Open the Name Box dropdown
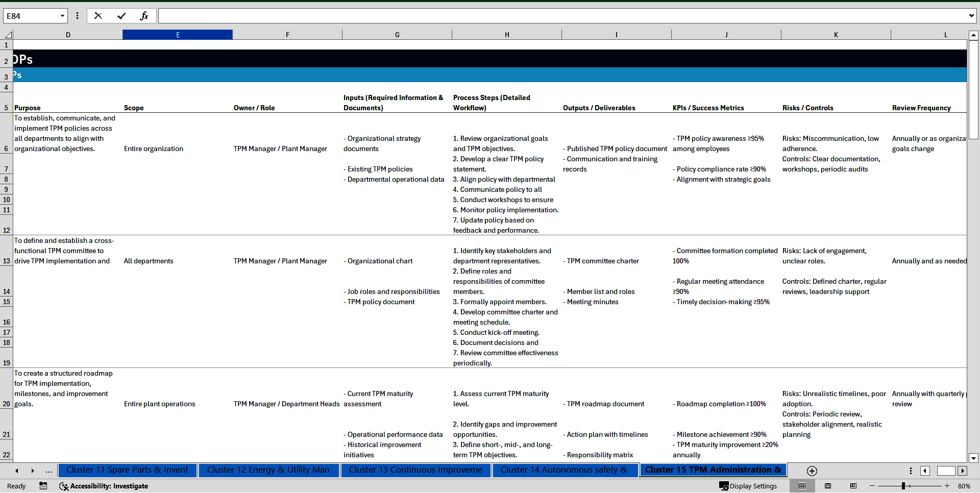Image resolution: width=980 pixels, height=493 pixels. (x=62, y=16)
